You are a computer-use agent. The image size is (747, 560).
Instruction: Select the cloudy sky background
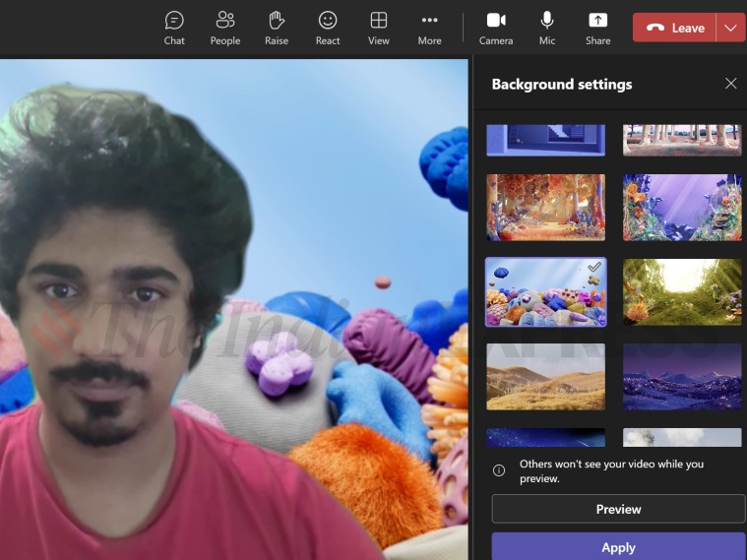pos(682,437)
